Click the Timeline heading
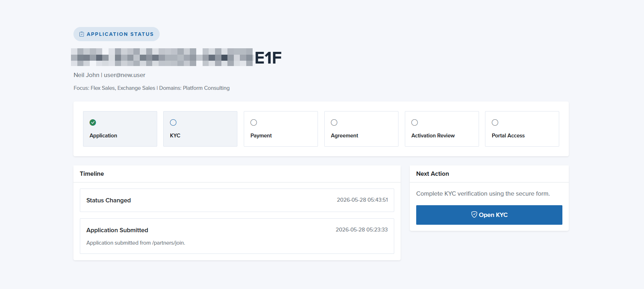The width and height of the screenshot is (644, 289). point(92,174)
